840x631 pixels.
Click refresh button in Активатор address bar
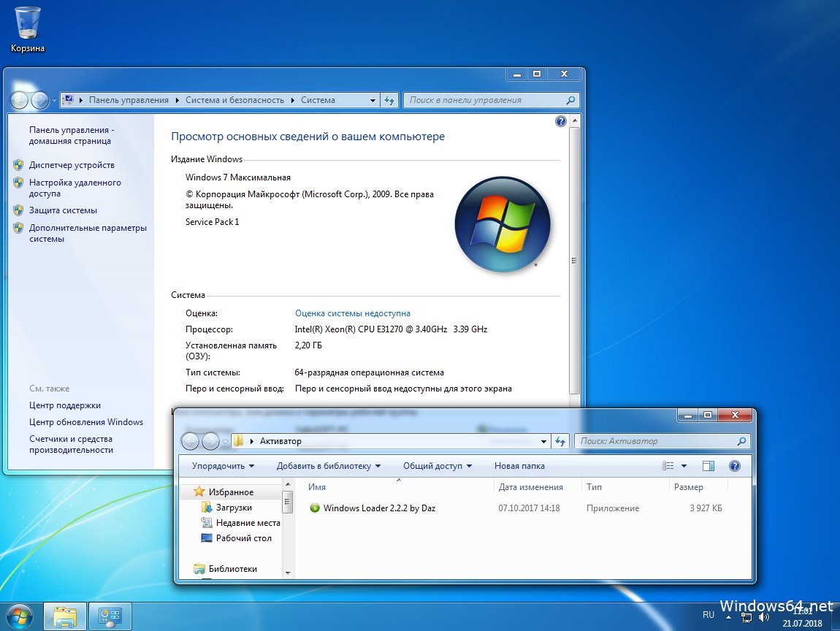[x=560, y=441]
